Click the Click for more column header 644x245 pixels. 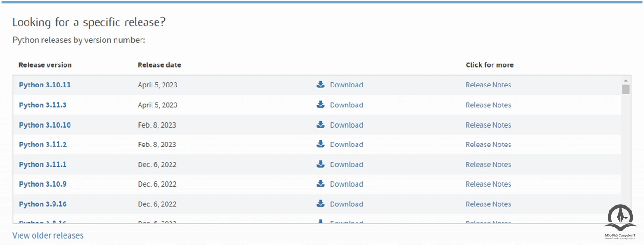click(490, 65)
